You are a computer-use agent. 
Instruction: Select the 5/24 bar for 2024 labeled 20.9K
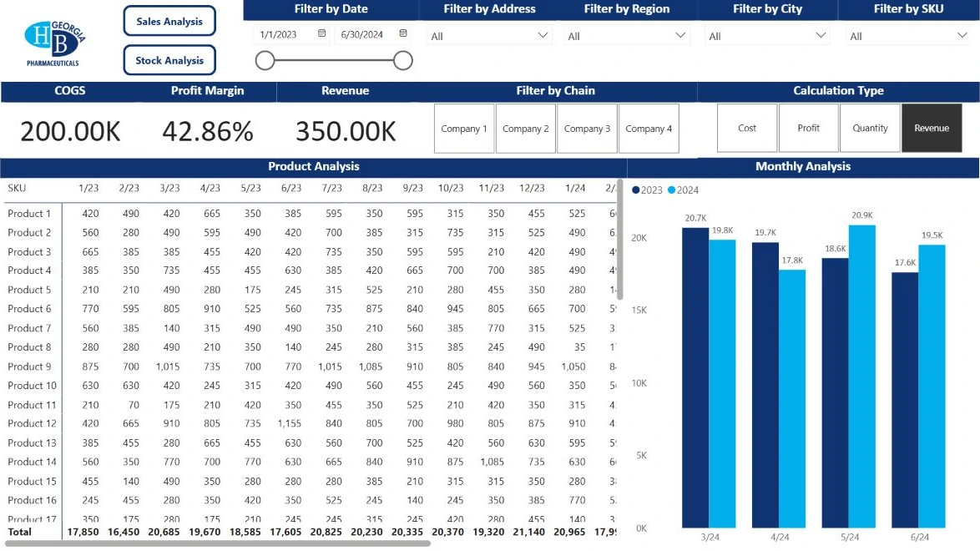(861, 377)
